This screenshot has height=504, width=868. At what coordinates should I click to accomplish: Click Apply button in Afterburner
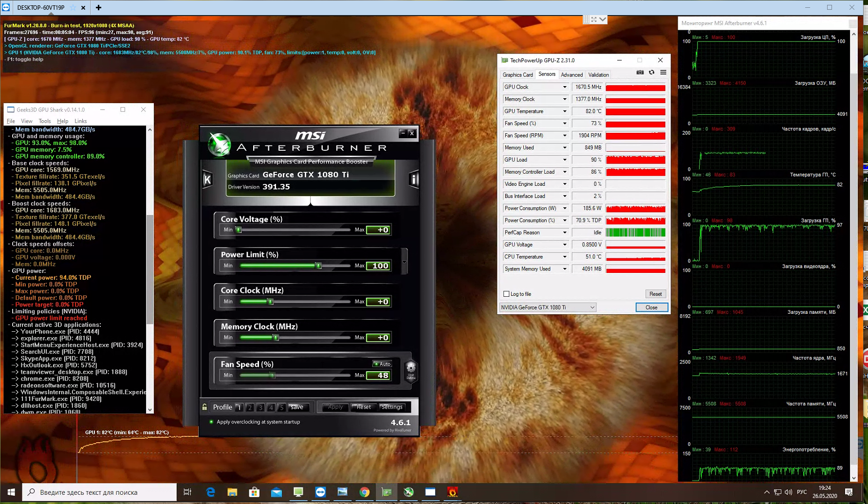[x=335, y=407]
